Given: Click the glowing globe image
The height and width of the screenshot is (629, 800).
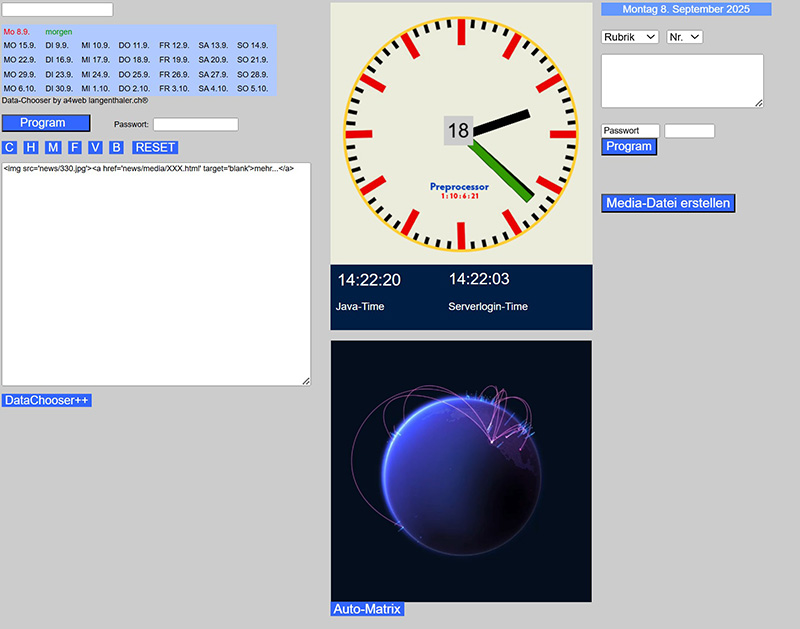Looking at the screenshot, I should 461,470.
